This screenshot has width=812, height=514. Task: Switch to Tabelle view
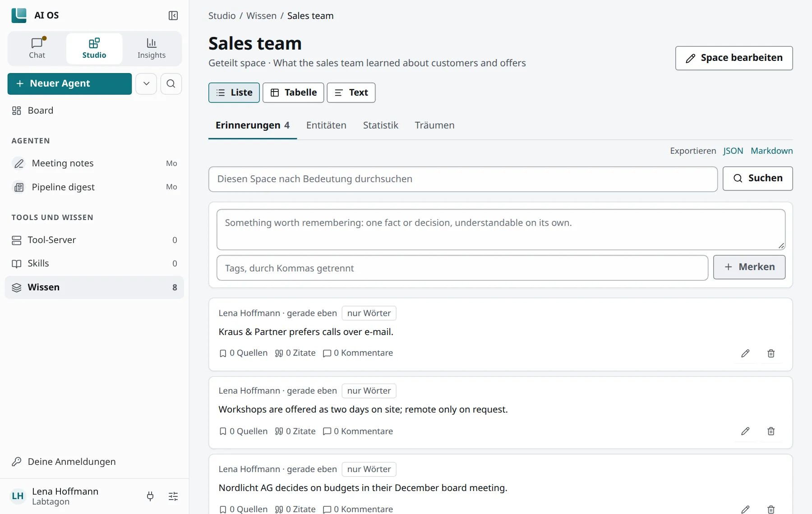[x=293, y=92]
